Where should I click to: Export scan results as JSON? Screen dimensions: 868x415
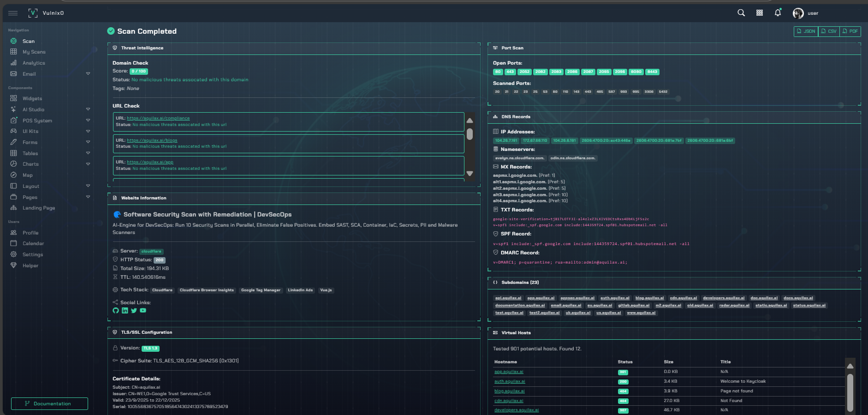(x=806, y=31)
